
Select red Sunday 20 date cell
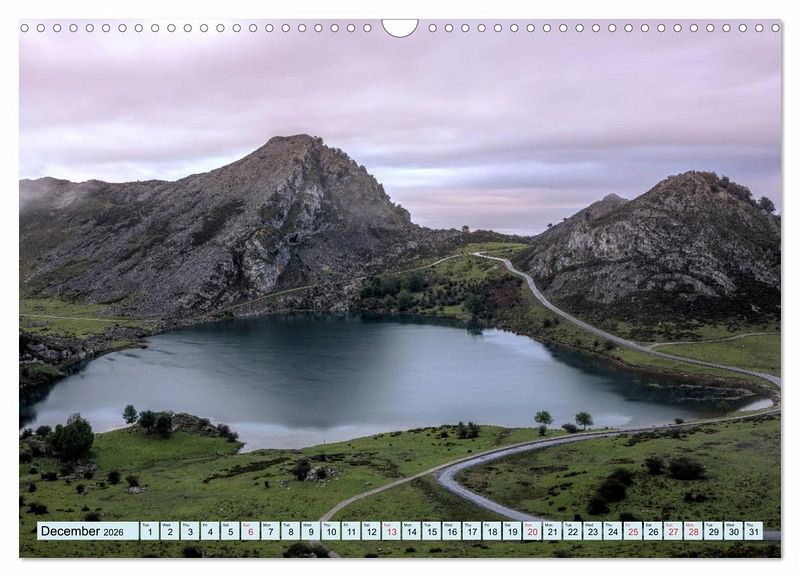pos(532,531)
